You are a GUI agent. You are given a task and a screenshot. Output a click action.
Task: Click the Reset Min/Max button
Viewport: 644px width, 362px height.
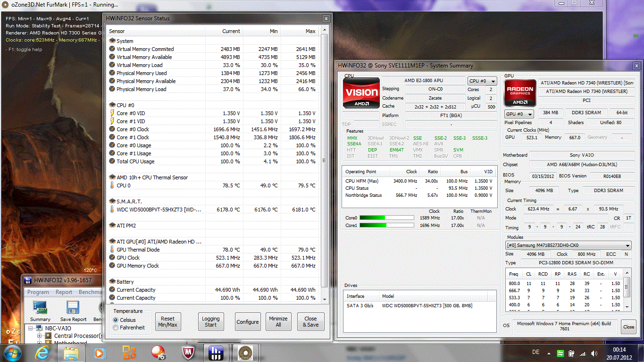(x=168, y=321)
